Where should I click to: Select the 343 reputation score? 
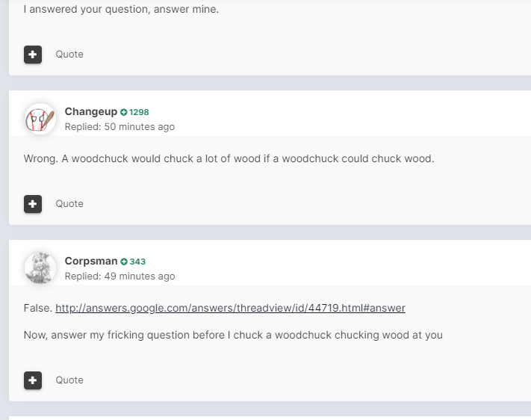[137, 262]
